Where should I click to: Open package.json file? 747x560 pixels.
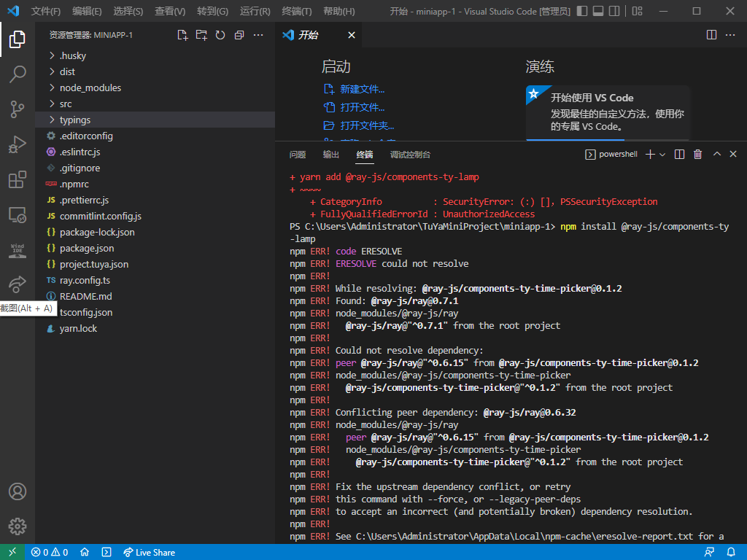(x=155, y=248)
